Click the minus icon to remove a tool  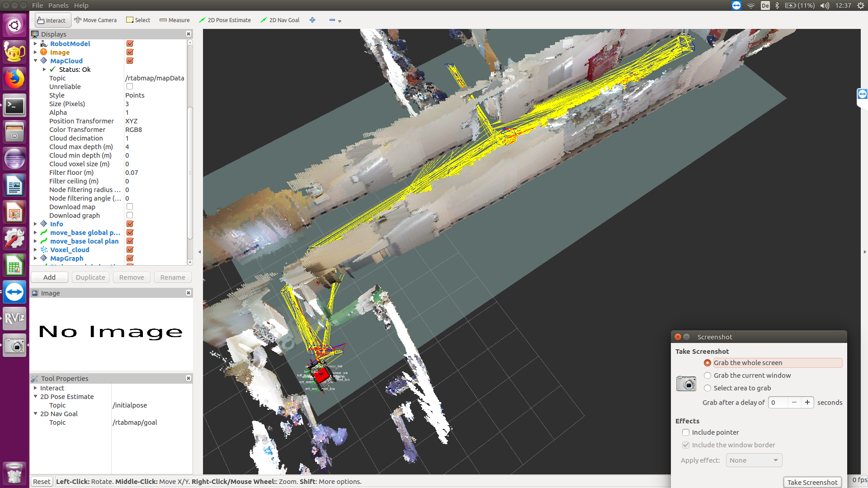[332, 20]
